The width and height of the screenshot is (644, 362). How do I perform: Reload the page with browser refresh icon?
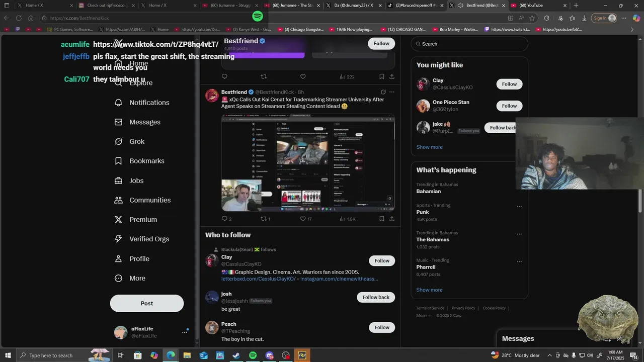coord(19,18)
